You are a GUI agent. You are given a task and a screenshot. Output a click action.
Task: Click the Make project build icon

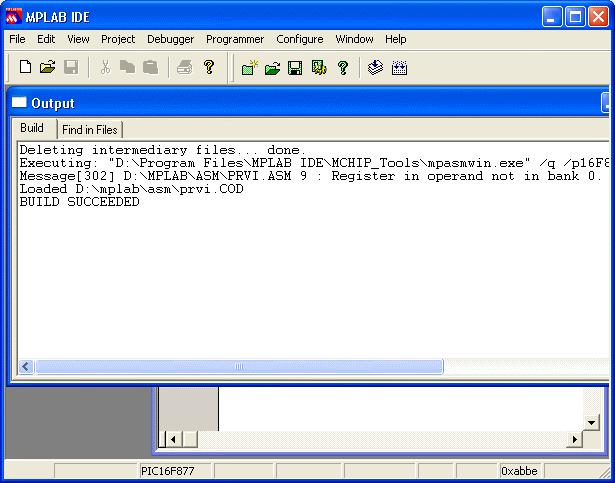(375, 67)
